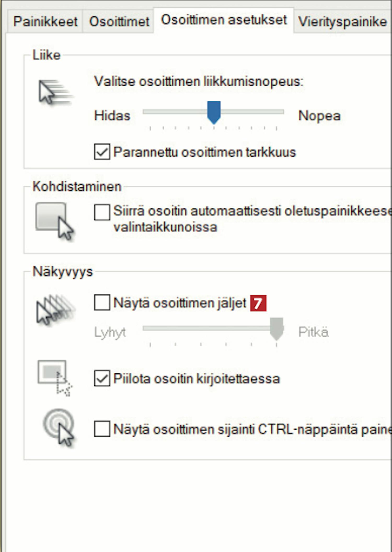Click the Nopea end of speed slider
Screen dimensions: 392x552
point(319,116)
